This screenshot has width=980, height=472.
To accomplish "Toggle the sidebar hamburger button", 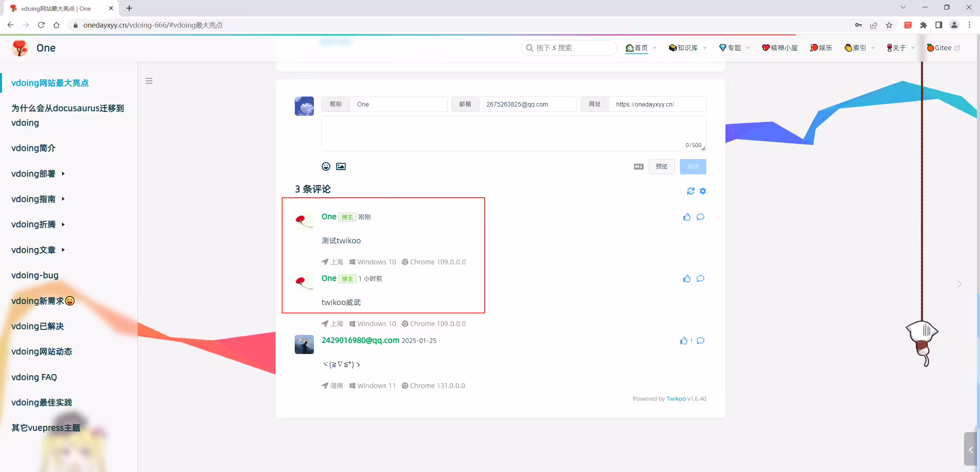I will coord(149,81).
